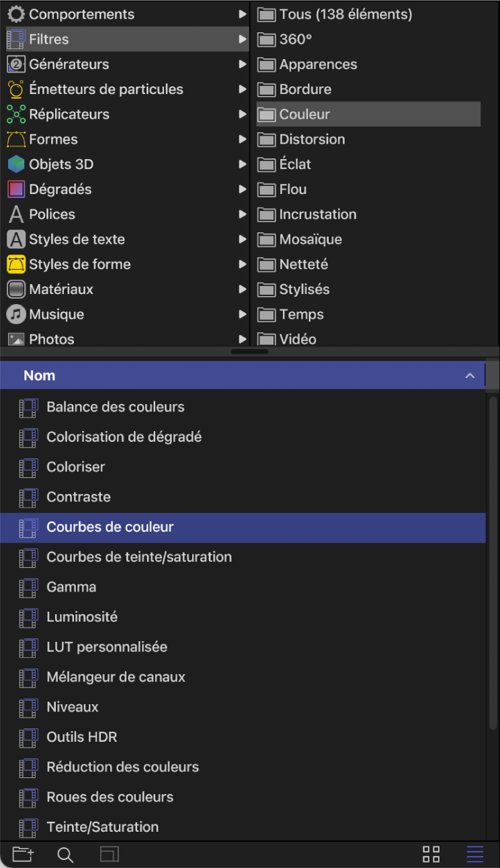This screenshot has width=500, height=868.
Task: Choose the Balance des couleurs filter
Action: pyautogui.click(x=115, y=407)
